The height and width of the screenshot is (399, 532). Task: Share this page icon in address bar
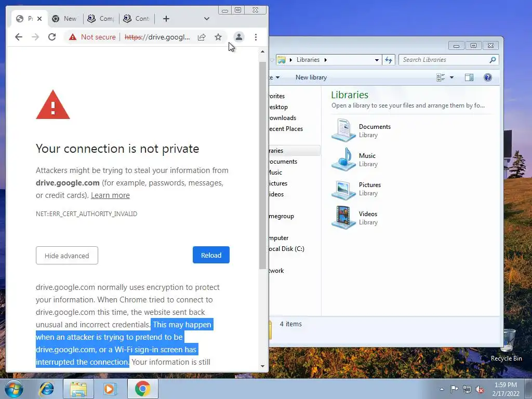tap(202, 37)
